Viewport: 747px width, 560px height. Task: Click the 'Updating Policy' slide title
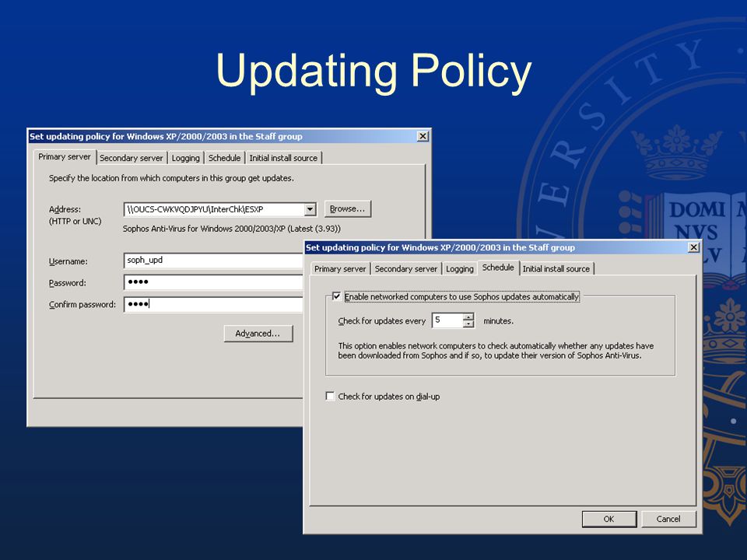click(x=373, y=72)
